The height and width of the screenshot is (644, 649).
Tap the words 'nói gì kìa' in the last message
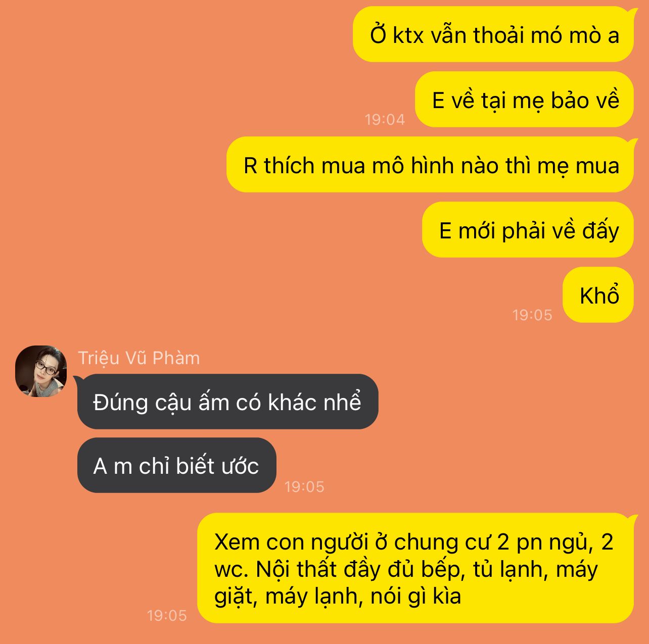[416, 597]
